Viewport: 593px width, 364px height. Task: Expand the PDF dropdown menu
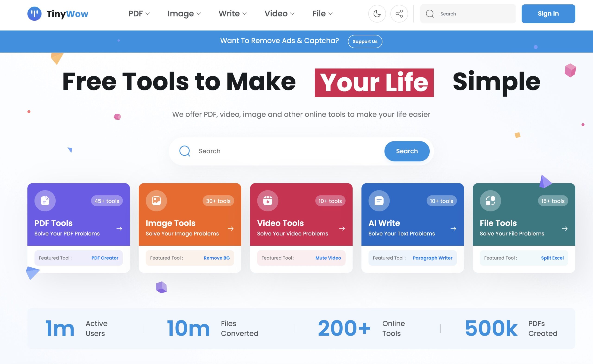click(x=139, y=14)
